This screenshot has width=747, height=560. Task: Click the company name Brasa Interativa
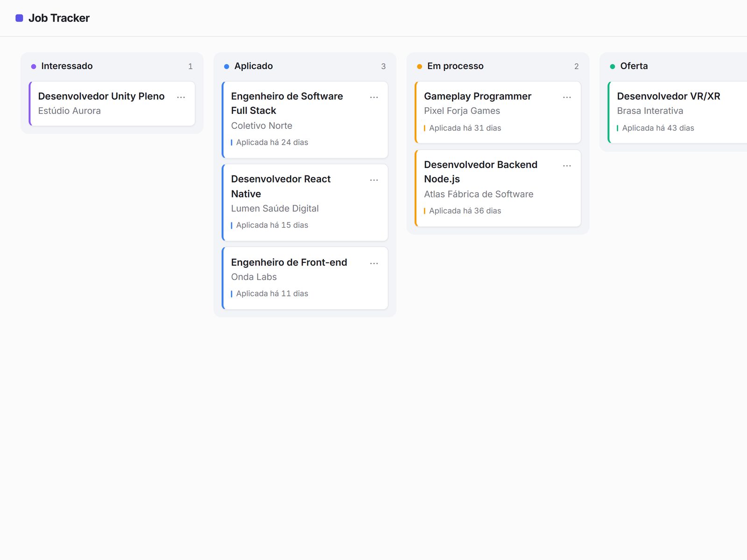coord(650,111)
